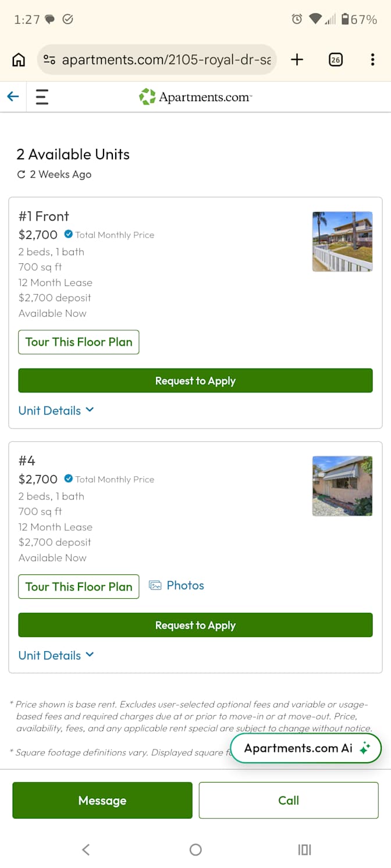This screenshot has height=868, width=391.
Task: Tap the site info icon in address bar
Action: tap(50, 60)
